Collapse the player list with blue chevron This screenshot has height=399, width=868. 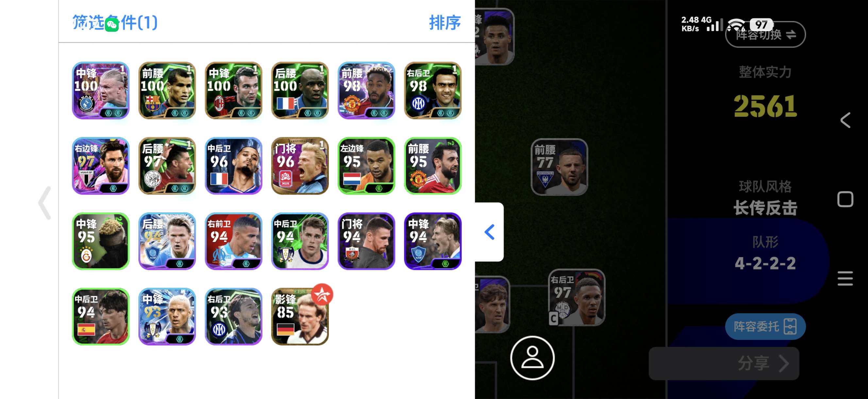489,232
